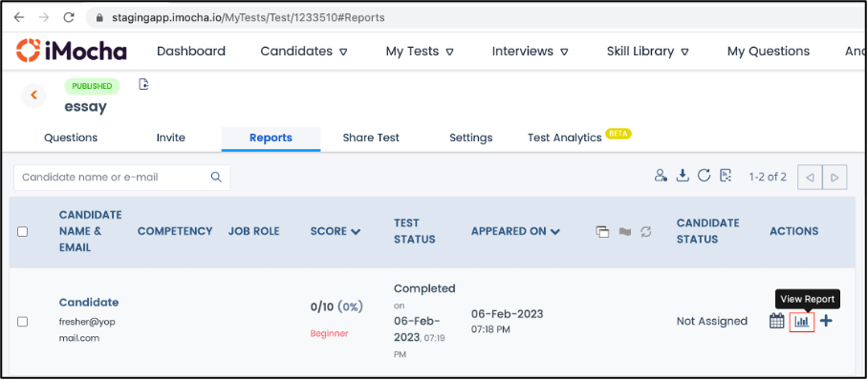Screen dimensions: 868x380
Task: Open My Questions in navigation
Action: tap(769, 52)
